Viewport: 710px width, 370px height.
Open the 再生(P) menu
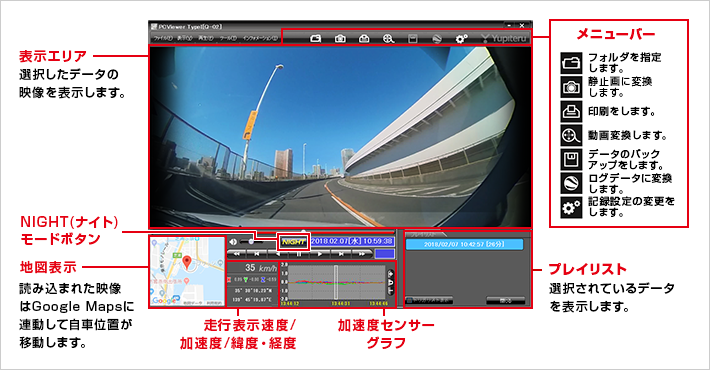coord(206,38)
